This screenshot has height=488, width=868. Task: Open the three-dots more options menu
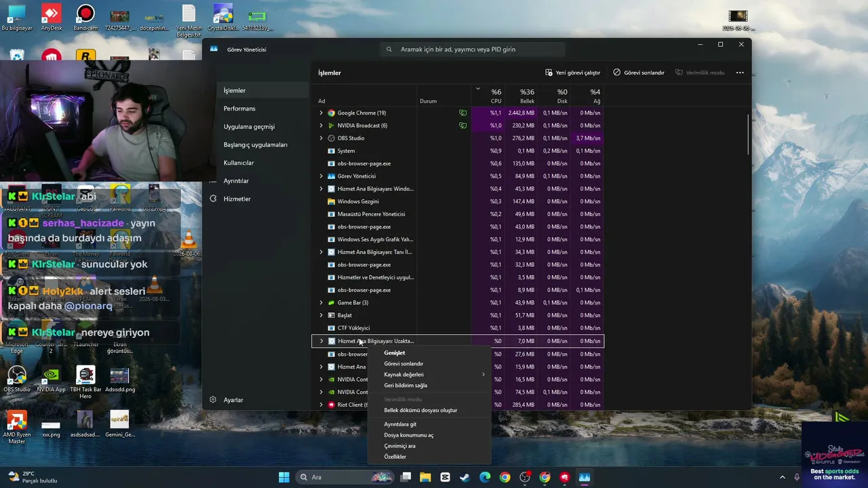coord(740,73)
